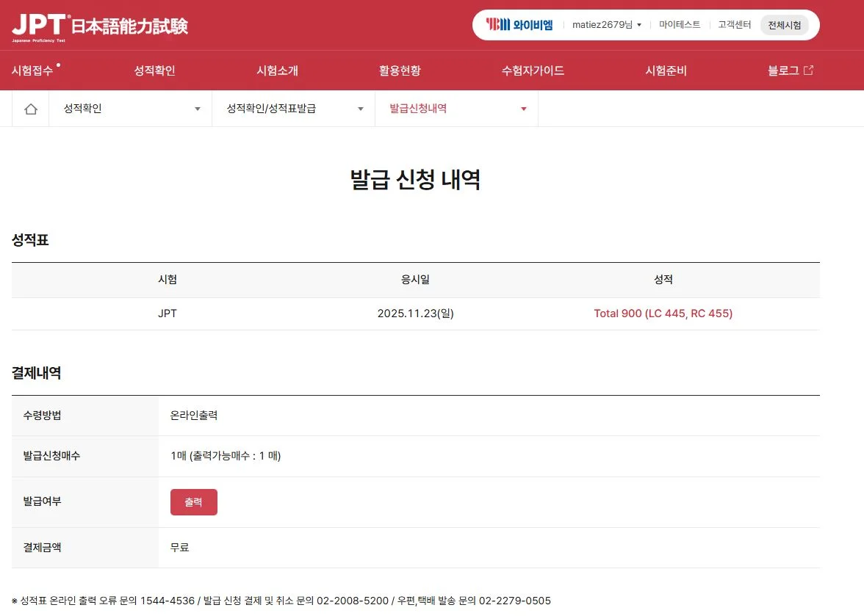Select the home icon in the breadcrumb bar

coord(29,108)
